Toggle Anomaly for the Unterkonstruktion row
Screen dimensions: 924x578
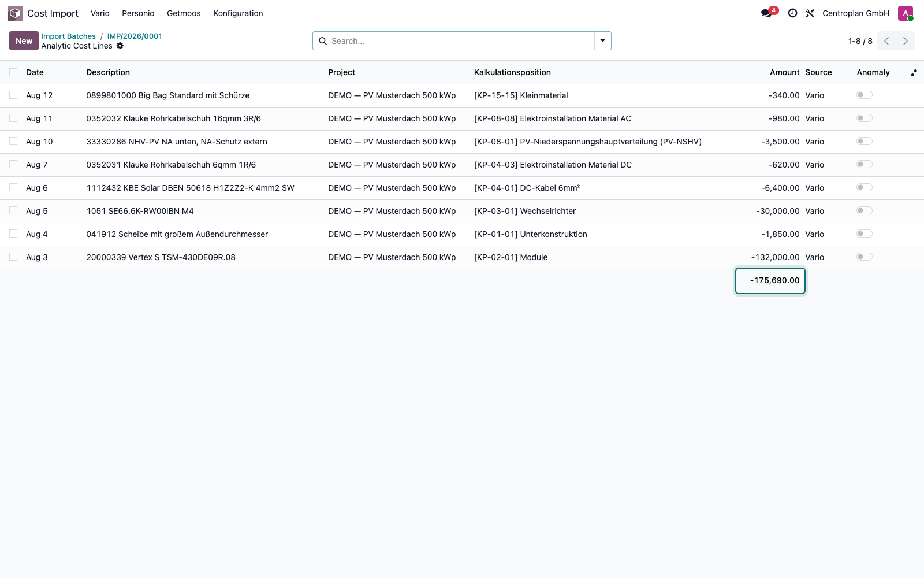point(865,234)
